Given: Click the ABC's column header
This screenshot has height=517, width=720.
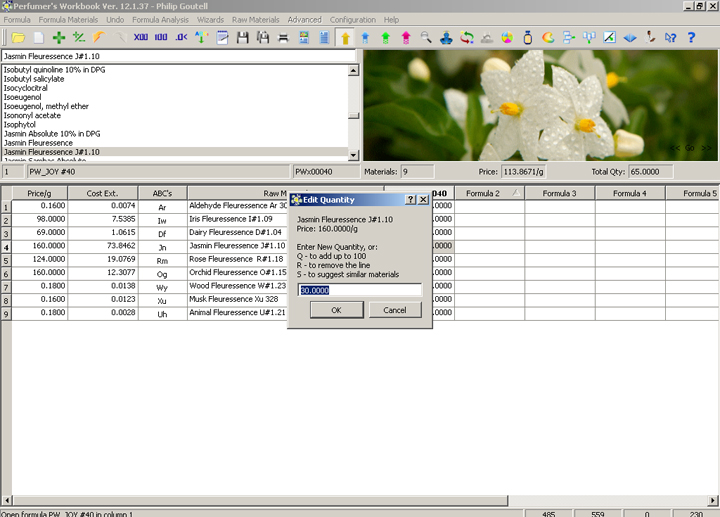Looking at the screenshot, I should (162, 193).
